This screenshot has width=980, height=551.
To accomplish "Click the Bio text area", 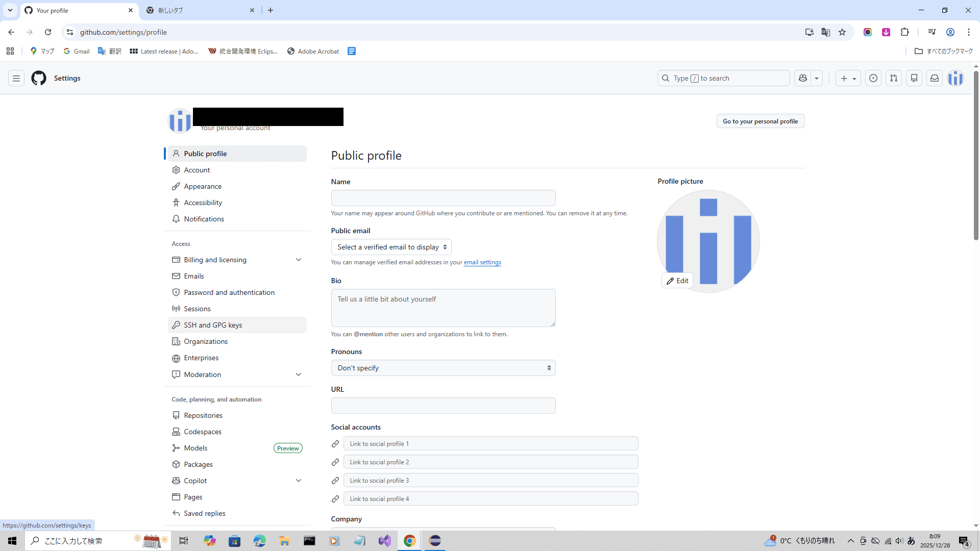I will tap(443, 308).
